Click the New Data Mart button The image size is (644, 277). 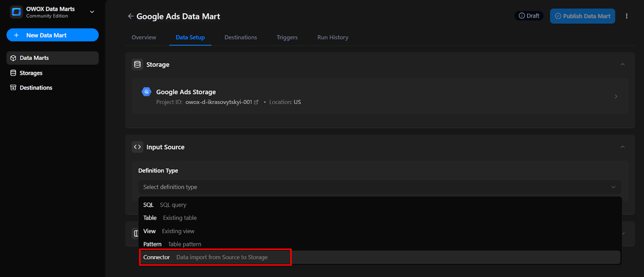click(53, 35)
